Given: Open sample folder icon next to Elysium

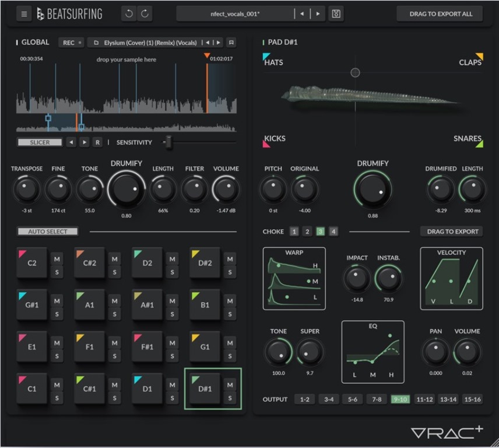Looking at the screenshot, I should click(x=96, y=43).
